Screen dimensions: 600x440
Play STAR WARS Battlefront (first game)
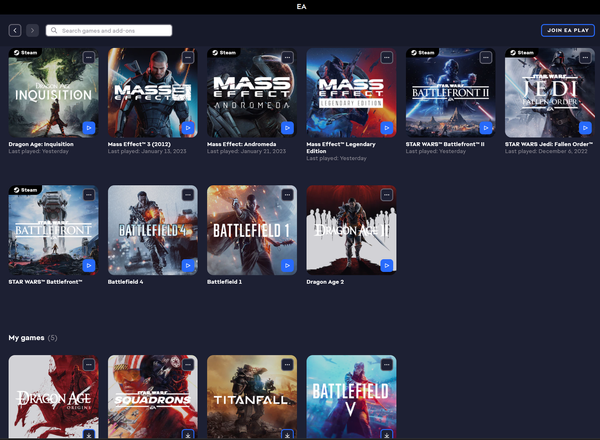[89, 265]
